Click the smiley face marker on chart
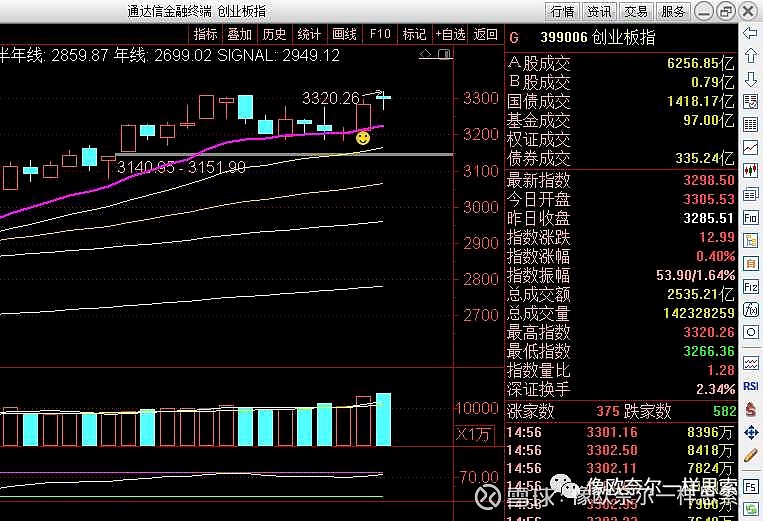 click(x=363, y=138)
